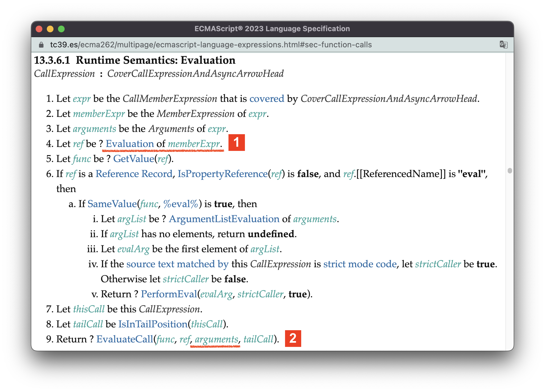Click 'arguments' parameter in the EvaluateCall step
This screenshot has height=392, width=545.
click(x=216, y=340)
